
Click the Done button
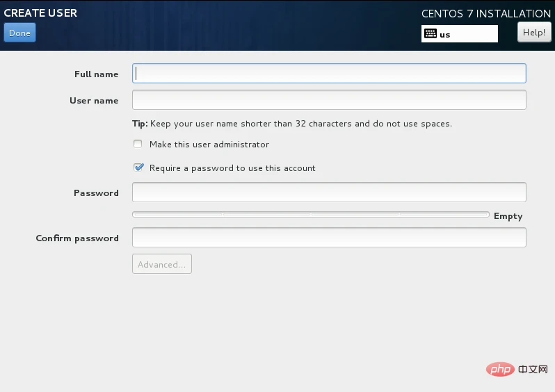point(19,33)
